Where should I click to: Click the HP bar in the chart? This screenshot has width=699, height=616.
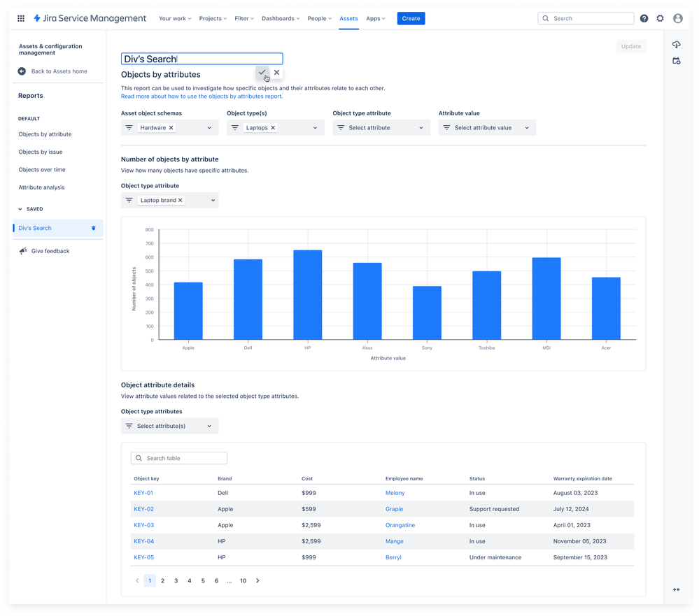tap(308, 295)
